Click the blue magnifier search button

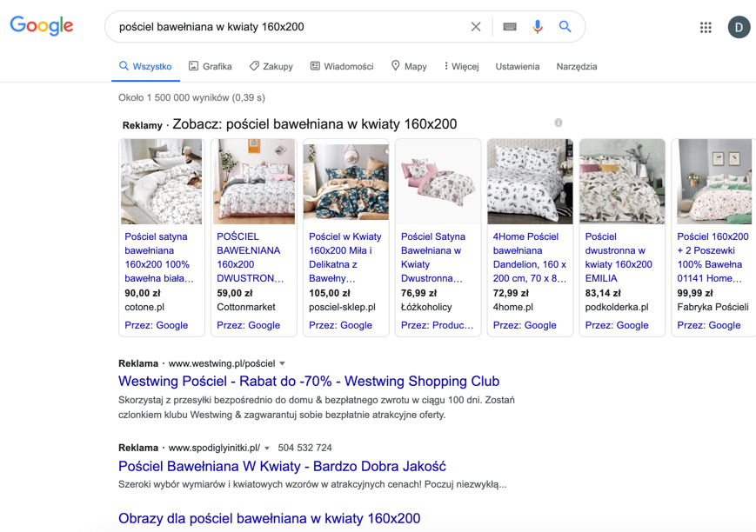[565, 27]
